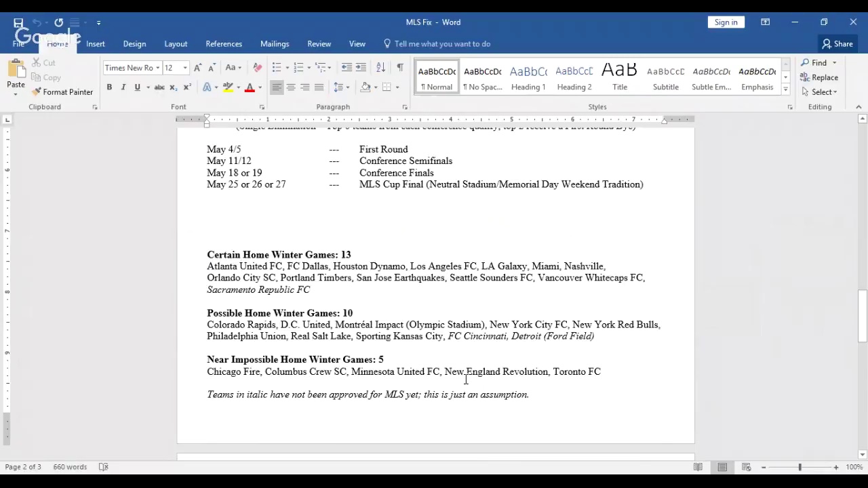Open the font name dropdown

coord(157,68)
